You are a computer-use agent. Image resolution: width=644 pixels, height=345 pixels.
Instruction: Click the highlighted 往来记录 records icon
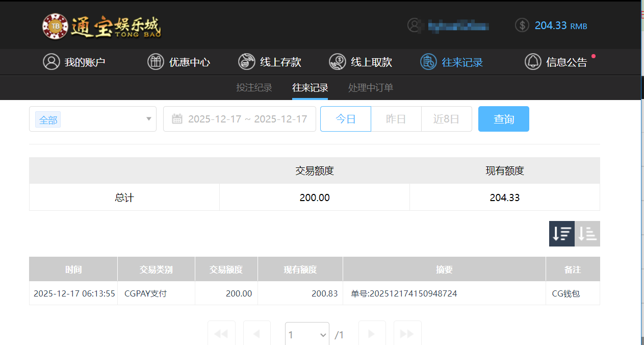(x=427, y=62)
